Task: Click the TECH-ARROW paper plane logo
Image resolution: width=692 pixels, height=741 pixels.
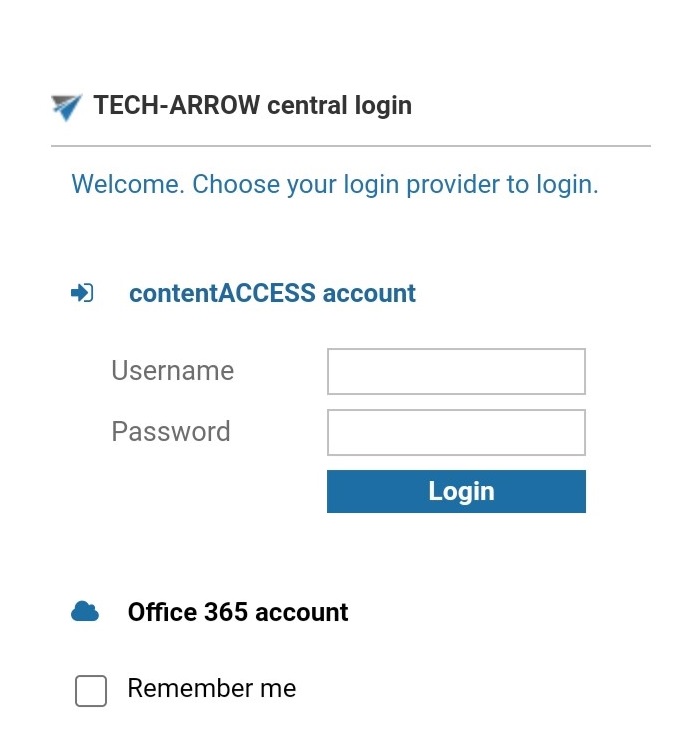Action: pos(67,106)
